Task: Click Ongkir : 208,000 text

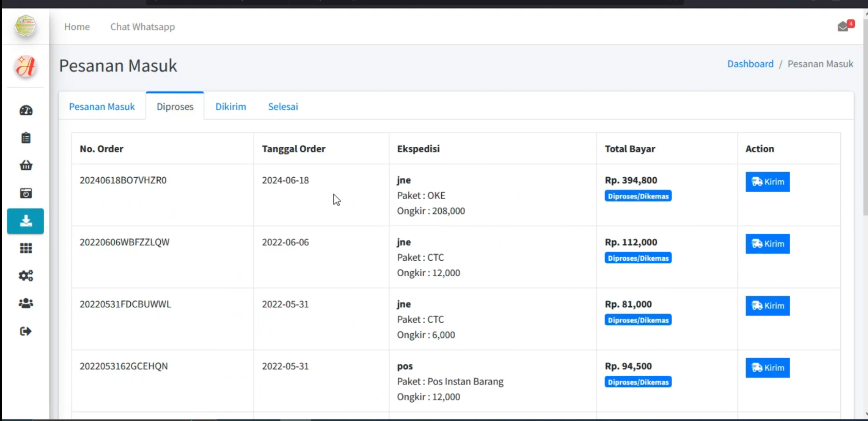Action: point(431,211)
